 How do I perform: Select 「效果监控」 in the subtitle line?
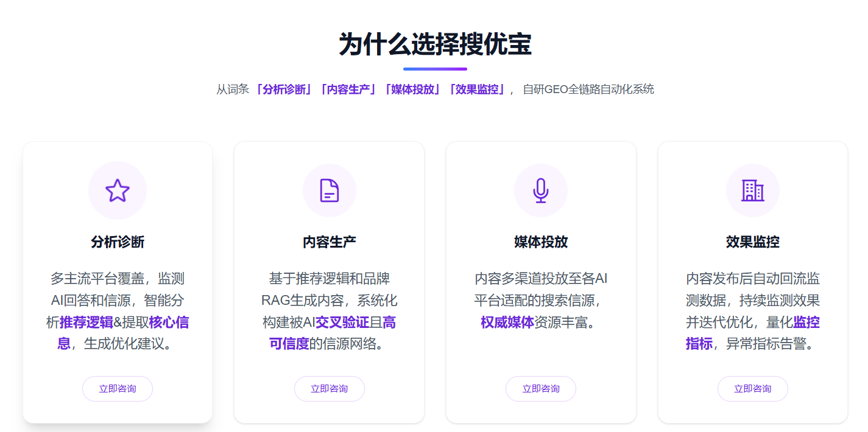coord(476,89)
